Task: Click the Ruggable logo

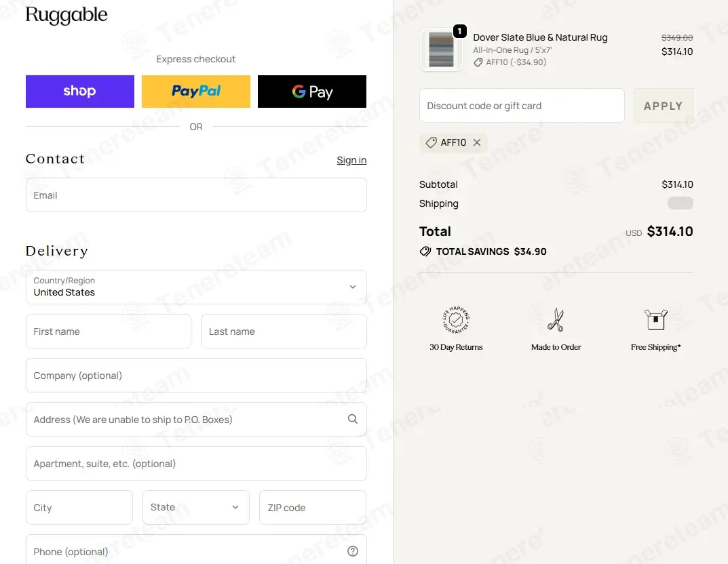Action: [66, 15]
